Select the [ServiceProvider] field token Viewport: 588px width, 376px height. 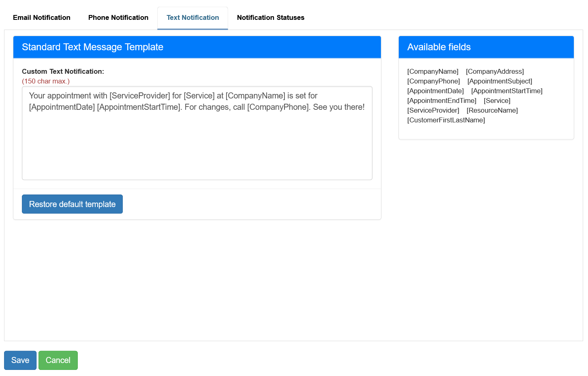(x=433, y=110)
